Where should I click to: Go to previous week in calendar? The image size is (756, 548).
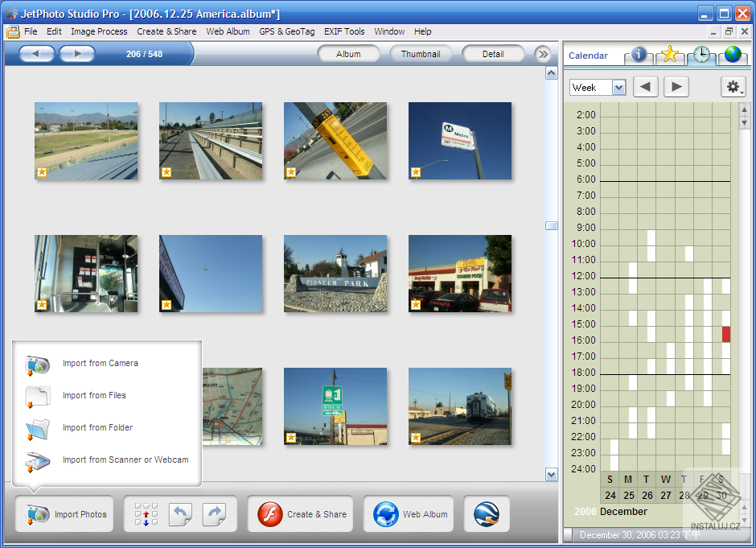tap(646, 87)
